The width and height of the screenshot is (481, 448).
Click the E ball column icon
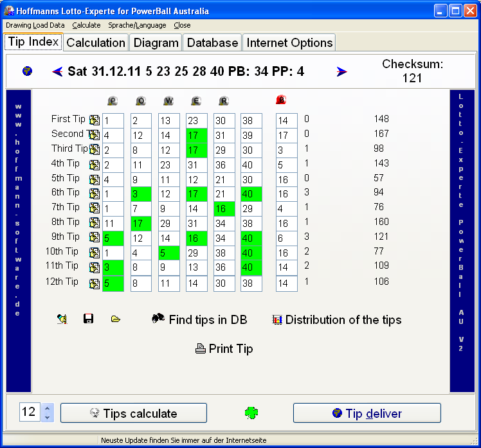(x=196, y=100)
